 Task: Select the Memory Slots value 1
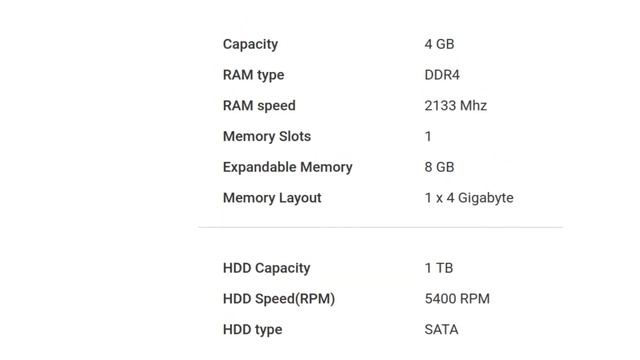428,136
